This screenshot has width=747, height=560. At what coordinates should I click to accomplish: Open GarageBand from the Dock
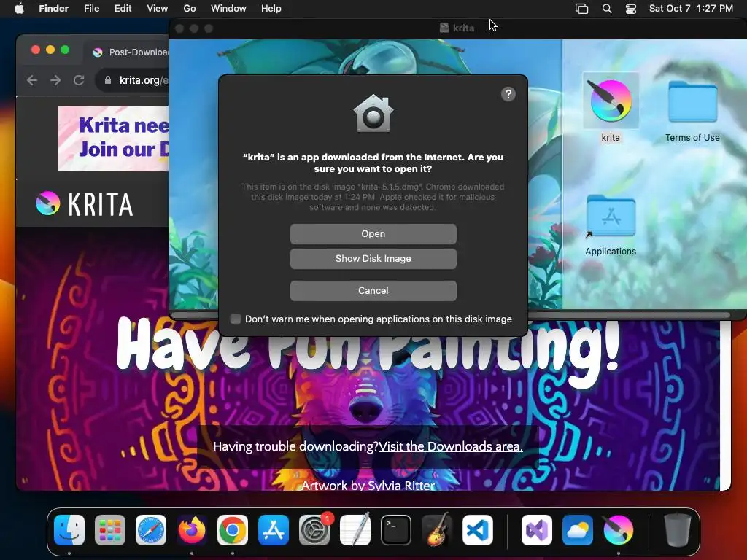(x=437, y=530)
